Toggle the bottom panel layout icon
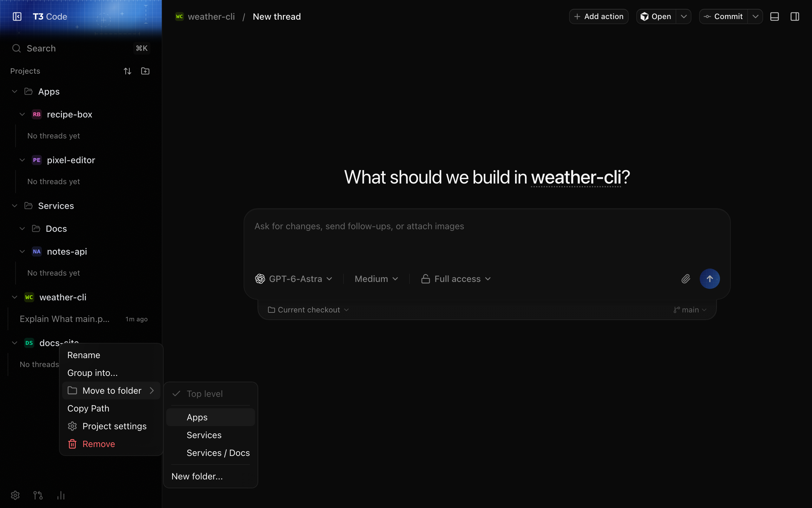 click(x=775, y=17)
